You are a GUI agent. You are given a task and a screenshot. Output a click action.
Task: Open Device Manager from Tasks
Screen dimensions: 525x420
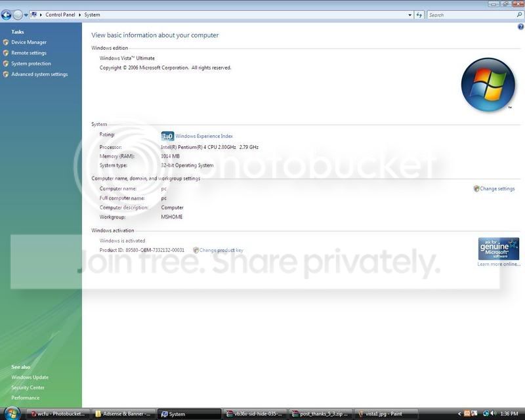coord(29,42)
